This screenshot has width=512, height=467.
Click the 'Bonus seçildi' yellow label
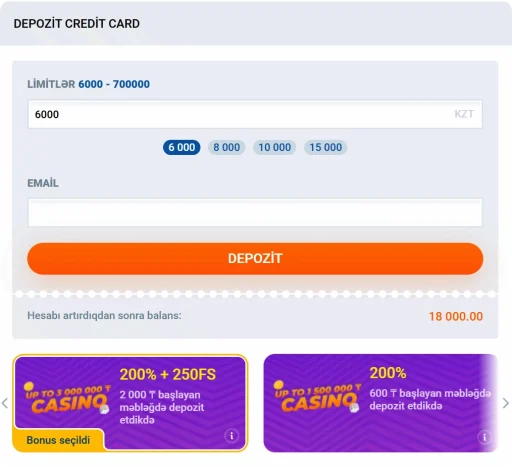58,440
